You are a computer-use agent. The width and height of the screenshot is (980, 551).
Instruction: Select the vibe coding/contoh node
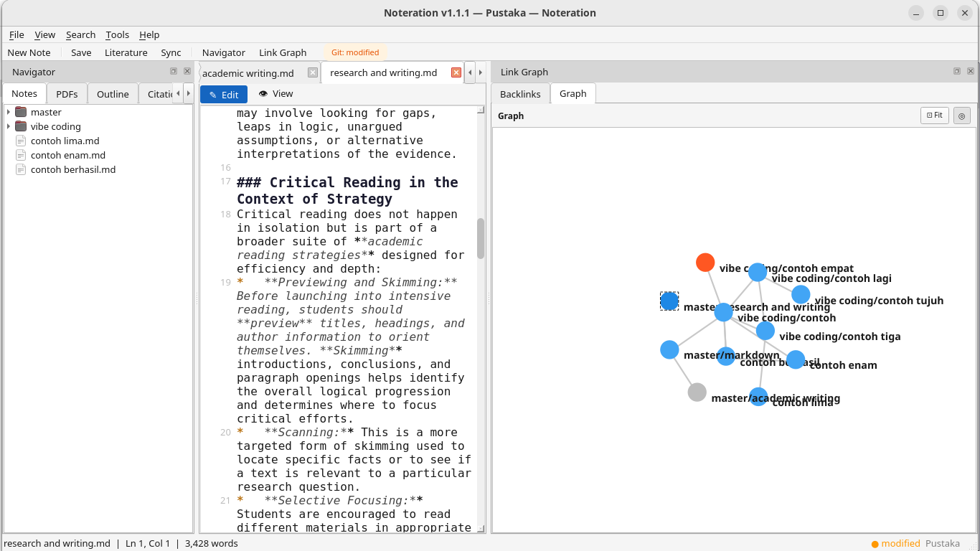723,312
